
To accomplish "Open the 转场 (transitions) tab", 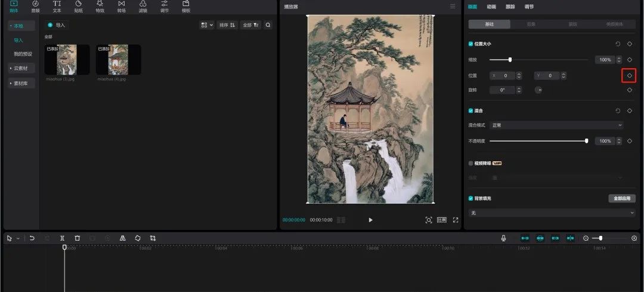I will point(122,7).
